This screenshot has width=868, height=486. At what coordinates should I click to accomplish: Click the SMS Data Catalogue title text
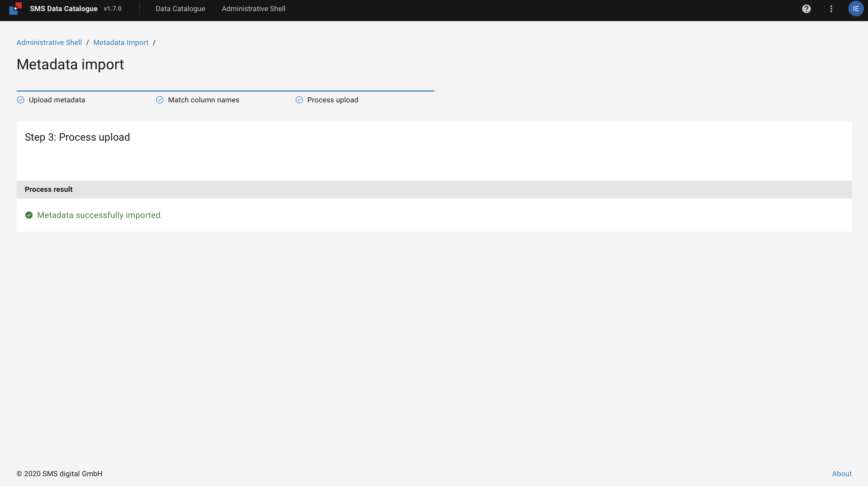(x=64, y=9)
